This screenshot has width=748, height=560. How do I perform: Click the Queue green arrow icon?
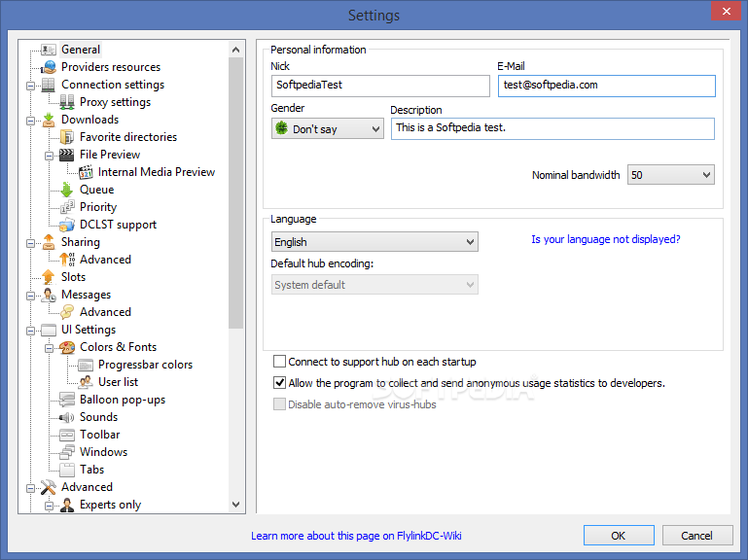pyautogui.click(x=67, y=190)
